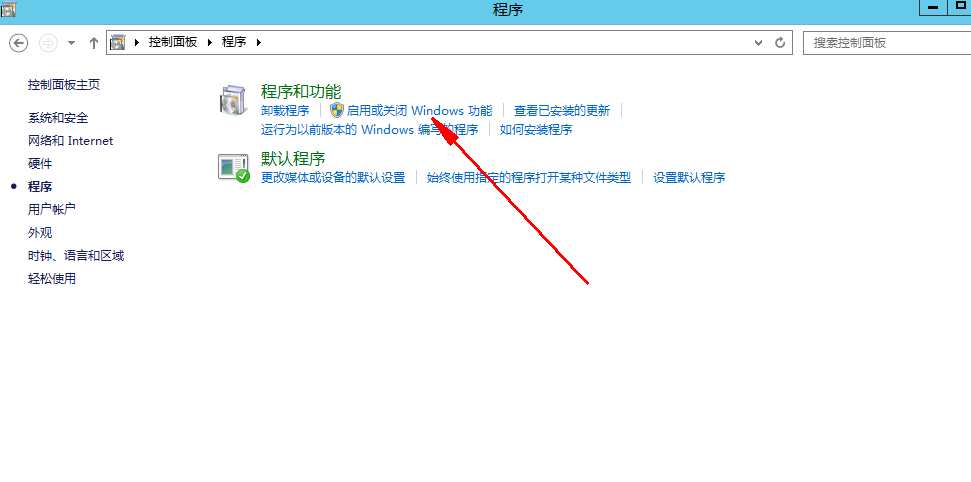Go up one level with up arrow

(x=94, y=43)
